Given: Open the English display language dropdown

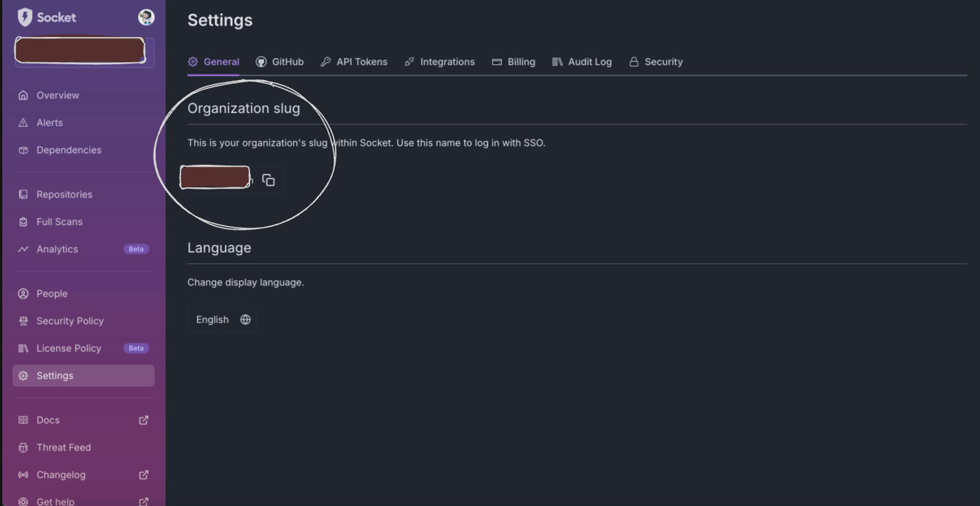Looking at the screenshot, I should [221, 319].
